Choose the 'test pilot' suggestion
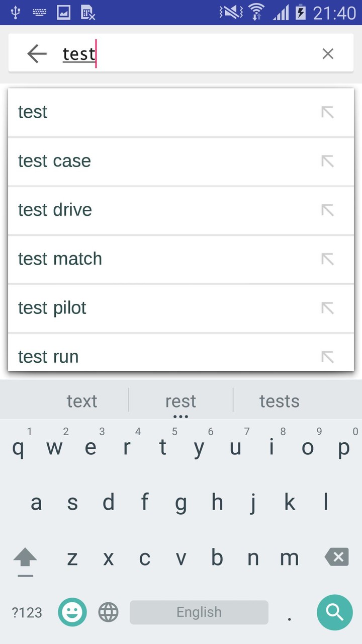The width and height of the screenshot is (362, 644). (151, 307)
